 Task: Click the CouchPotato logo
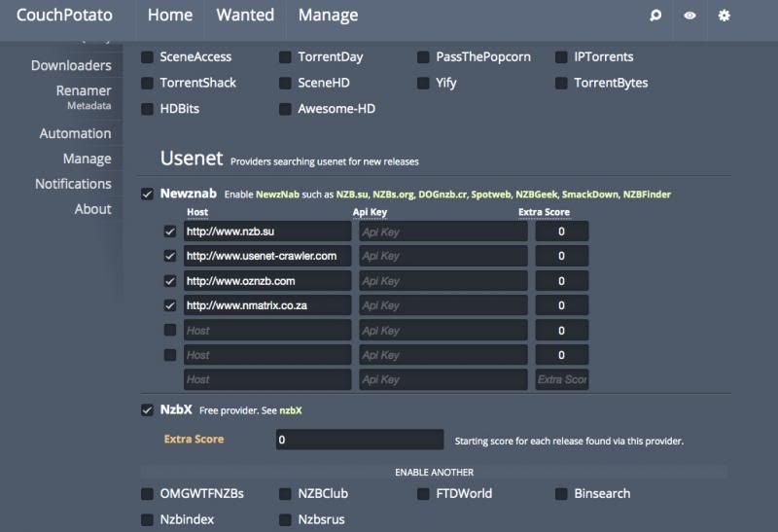point(64,16)
